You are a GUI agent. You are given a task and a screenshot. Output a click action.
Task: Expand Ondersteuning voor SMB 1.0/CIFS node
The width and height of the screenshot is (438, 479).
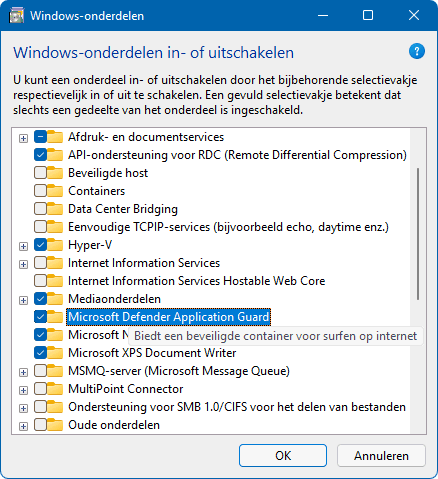tap(23, 408)
